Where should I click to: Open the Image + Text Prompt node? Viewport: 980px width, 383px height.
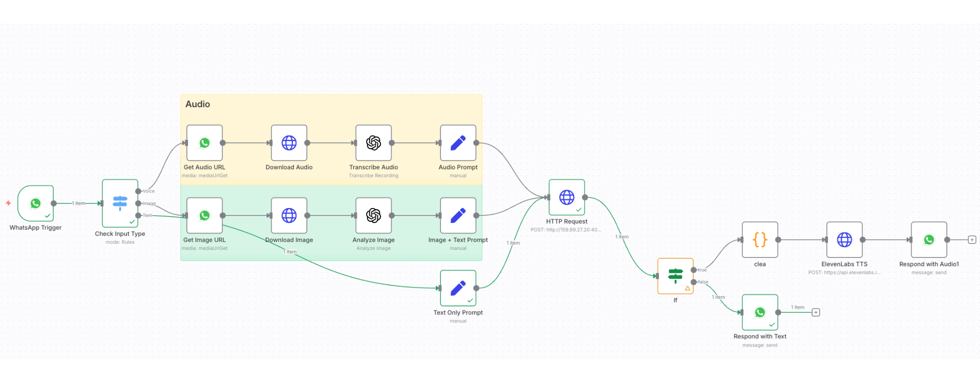point(458,215)
